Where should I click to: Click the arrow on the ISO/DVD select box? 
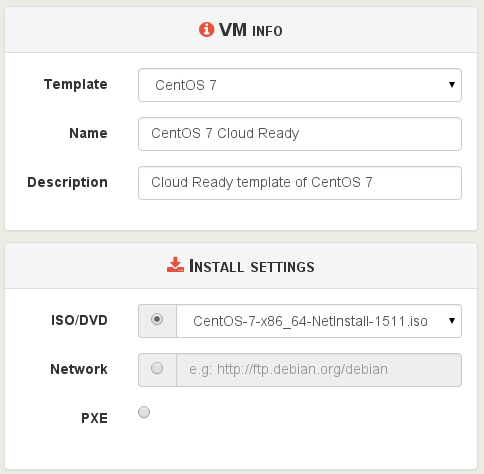click(x=452, y=321)
